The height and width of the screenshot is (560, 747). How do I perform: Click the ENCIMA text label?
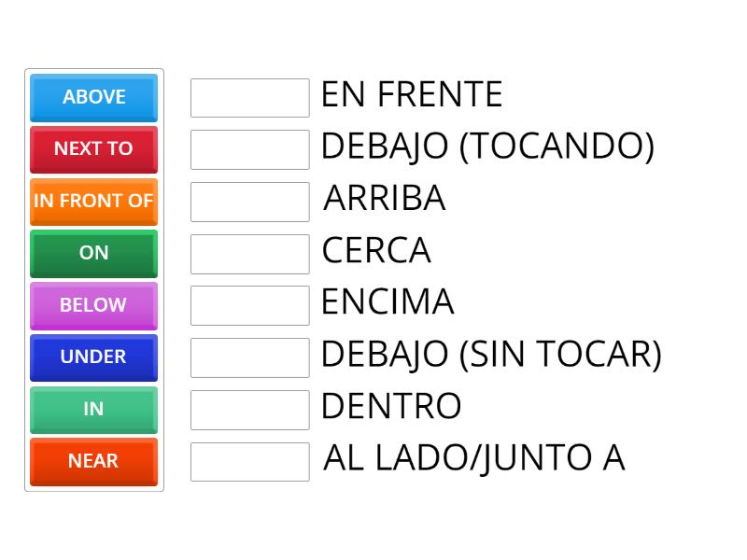point(388,302)
